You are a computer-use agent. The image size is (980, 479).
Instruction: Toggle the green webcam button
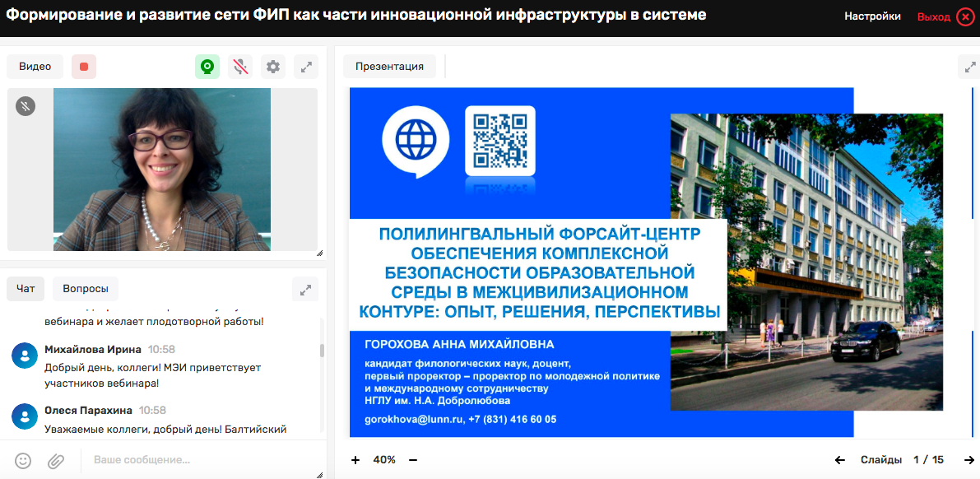point(207,67)
